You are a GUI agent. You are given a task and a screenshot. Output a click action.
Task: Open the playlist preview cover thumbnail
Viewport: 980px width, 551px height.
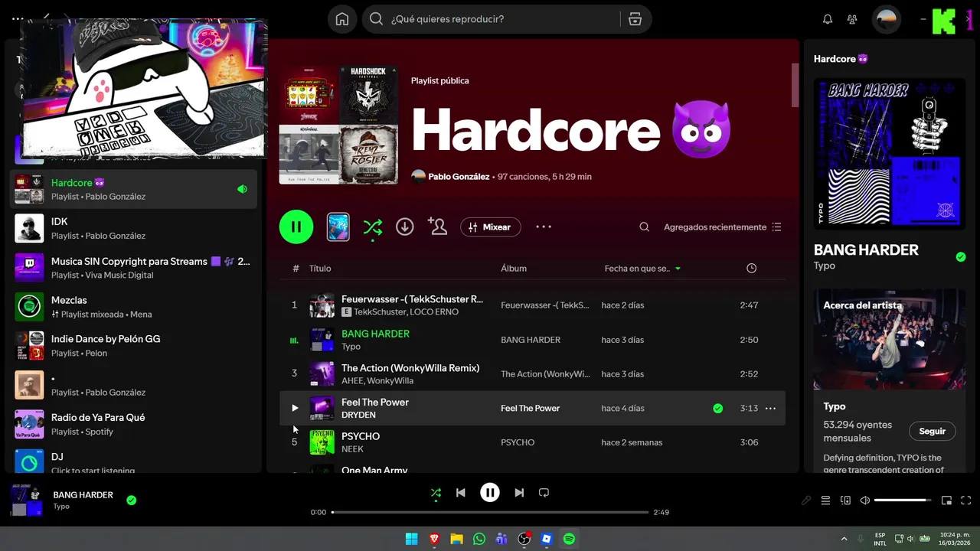tap(338, 227)
